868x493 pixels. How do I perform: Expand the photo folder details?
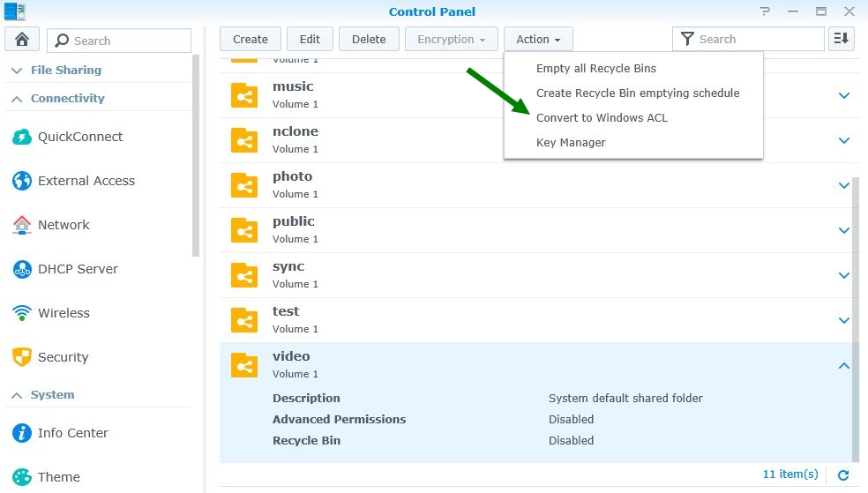tap(843, 185)
